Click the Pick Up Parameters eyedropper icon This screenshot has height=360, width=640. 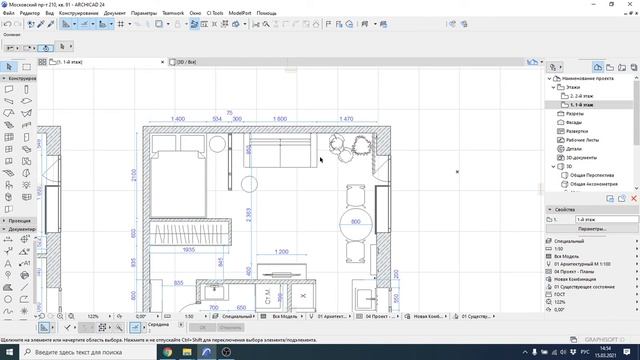point(41,24)
